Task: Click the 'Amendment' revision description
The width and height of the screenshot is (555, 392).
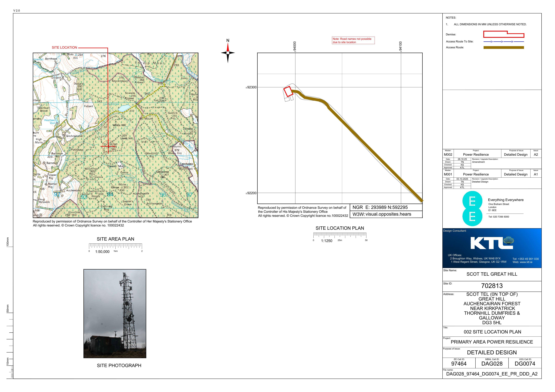Action: tap(478, 162)
